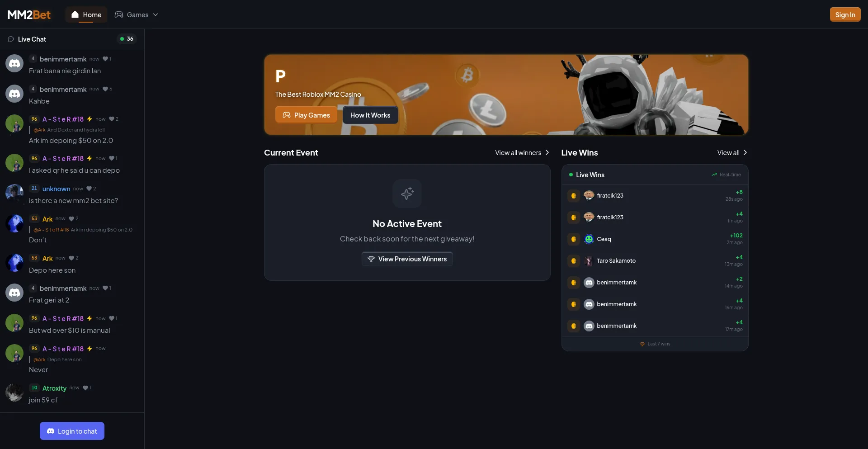868x449 pixels.
Task: Click the 36 online users counter
Action: 127,39
